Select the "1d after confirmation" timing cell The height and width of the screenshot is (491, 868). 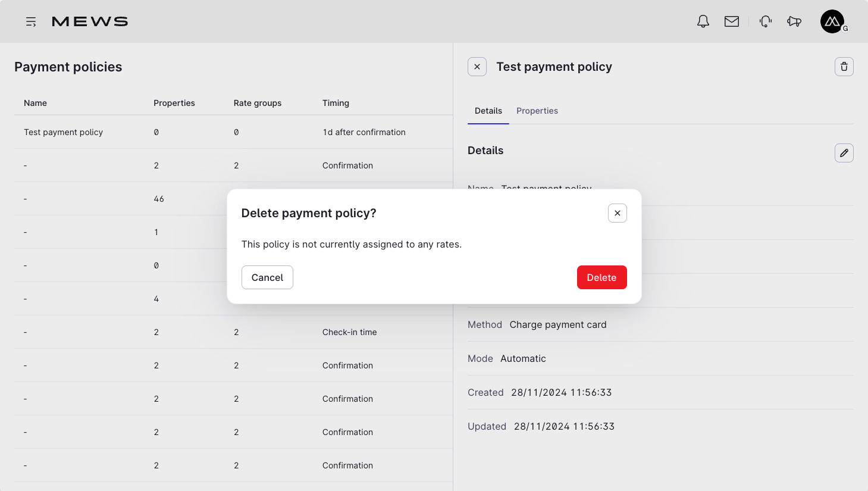pyautogui.click(x=364, y=132)
